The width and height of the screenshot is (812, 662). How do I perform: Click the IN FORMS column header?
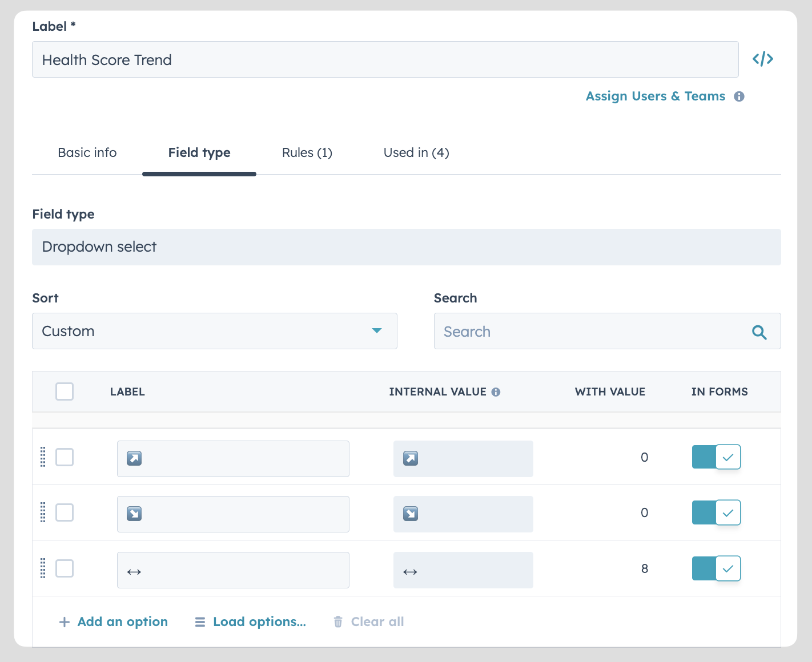pyautogui.click(x=719, y=392)
